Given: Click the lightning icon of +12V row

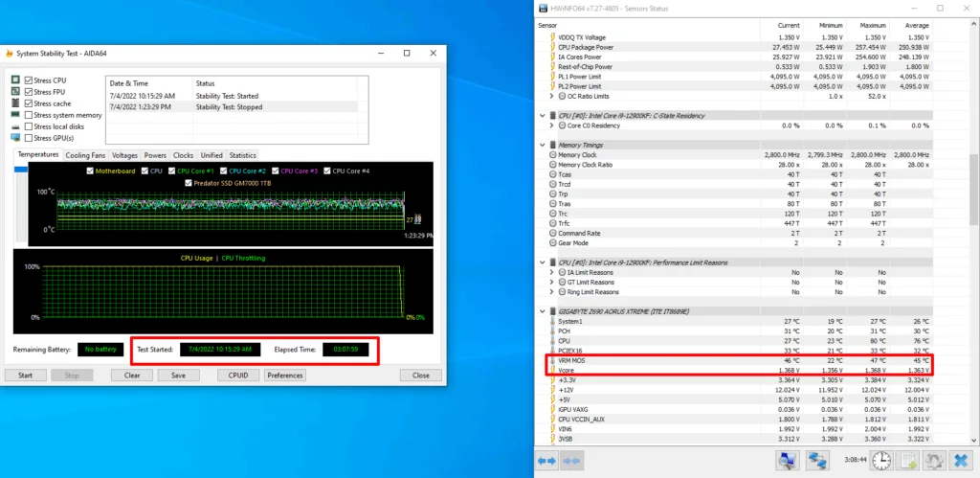Looking at the screenshot, I should (552, 390).
